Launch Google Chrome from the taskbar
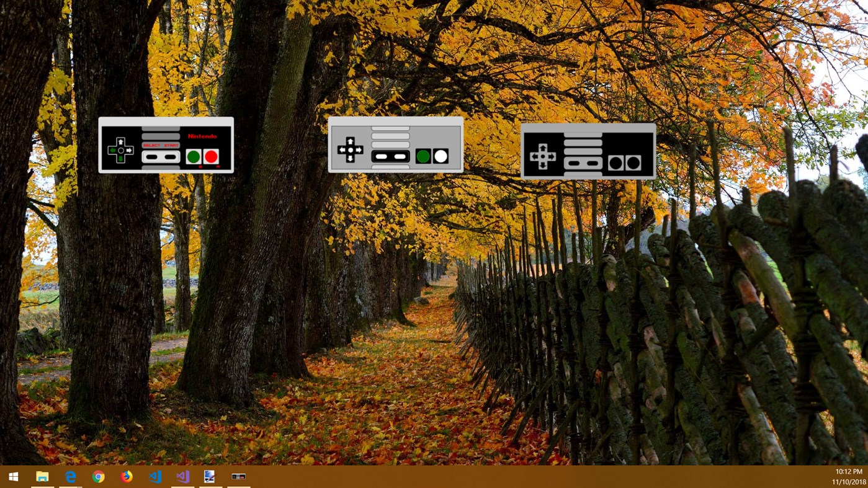Image resolution: width=868 pixels, height=488 pixels. 97,476
